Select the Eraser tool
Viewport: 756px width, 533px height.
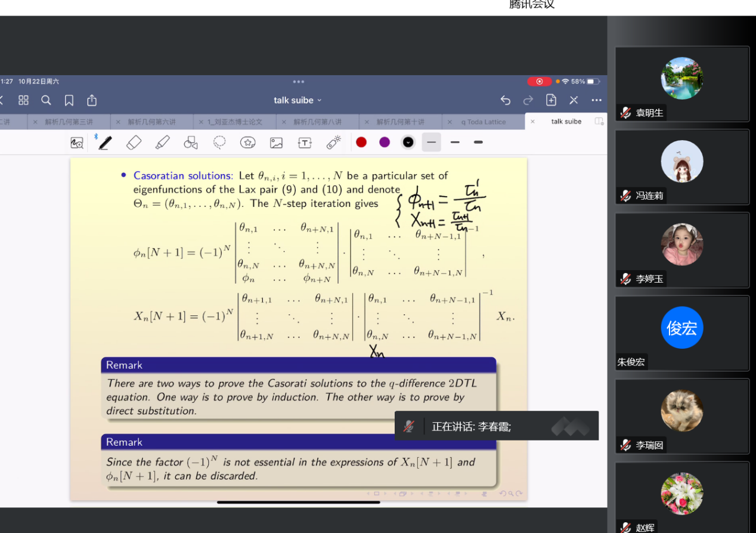tap(134, 142)
